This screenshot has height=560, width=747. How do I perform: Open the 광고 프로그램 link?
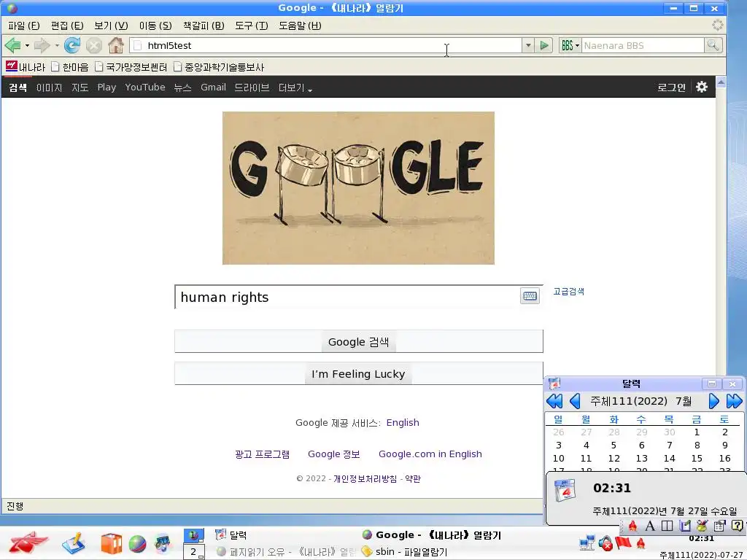click(x=262, y=454)
